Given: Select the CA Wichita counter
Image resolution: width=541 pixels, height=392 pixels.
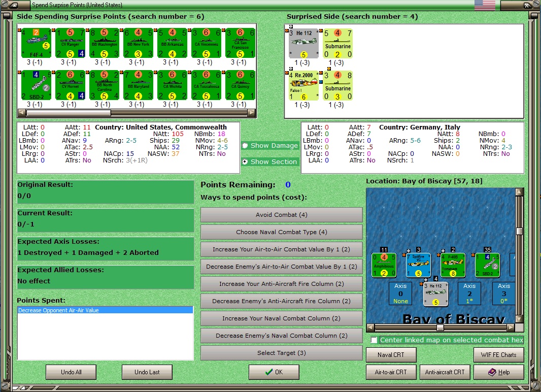Looking at the screenshot, I should click(172, 85).
